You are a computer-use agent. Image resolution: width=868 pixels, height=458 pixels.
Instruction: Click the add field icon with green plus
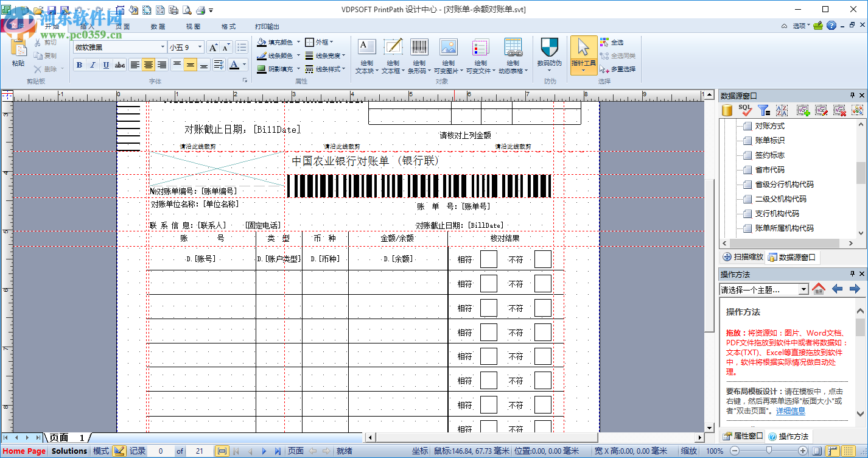[803, 110]
